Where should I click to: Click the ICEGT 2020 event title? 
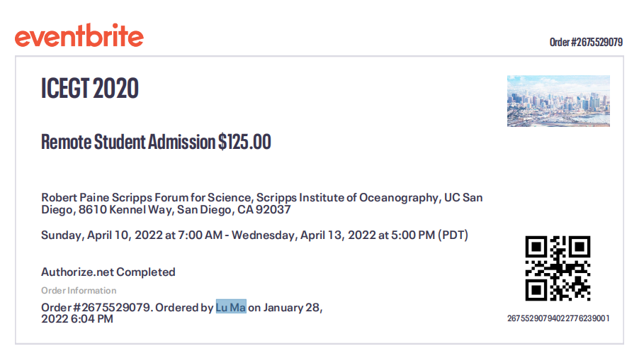[x=90, y=89]
